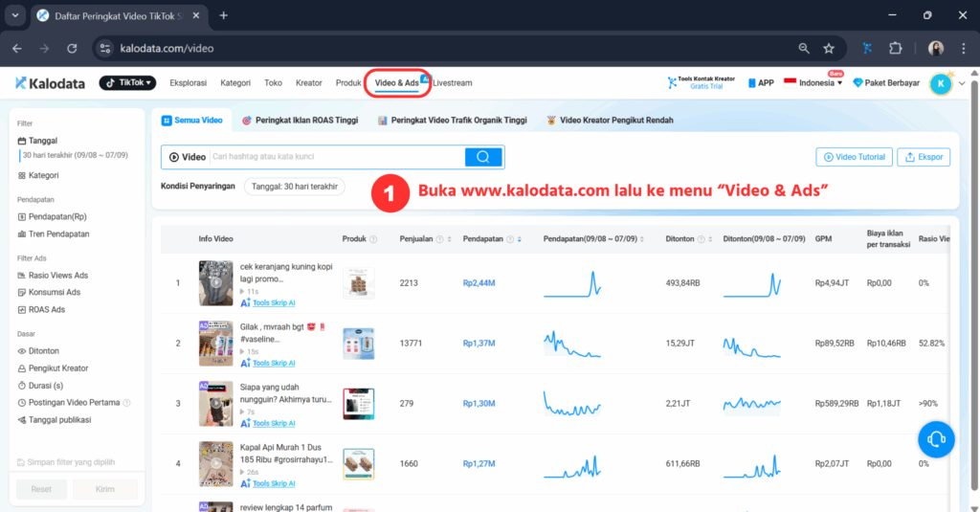980x512 pixels.
Task: Open the browser extensions puzzle icon
Action: (895, 48)
